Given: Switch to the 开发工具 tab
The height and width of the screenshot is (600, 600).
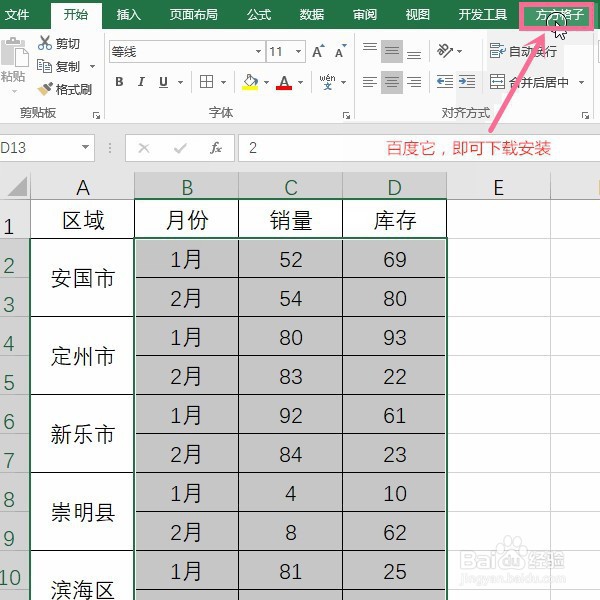Looking at the screenshot, I should (483, 15).
